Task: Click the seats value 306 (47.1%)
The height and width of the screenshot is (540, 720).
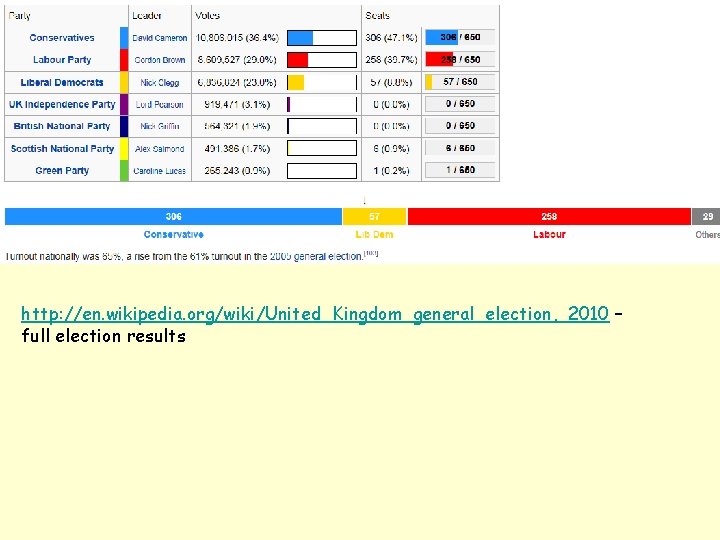Action: tap(391, 38)
